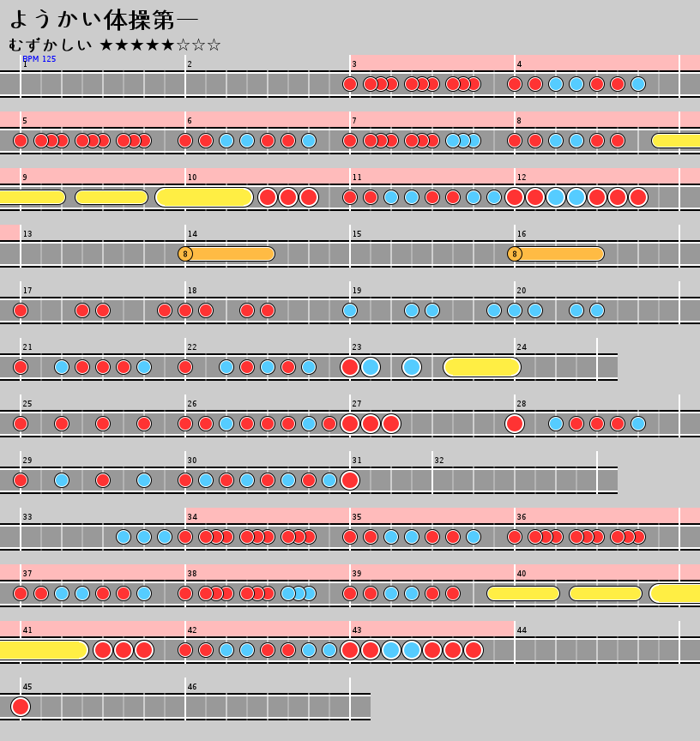Screen dimensions: 700x741
Task: Click the BPM 125 label
Action: pyautogui.click(x=39, y=59)
